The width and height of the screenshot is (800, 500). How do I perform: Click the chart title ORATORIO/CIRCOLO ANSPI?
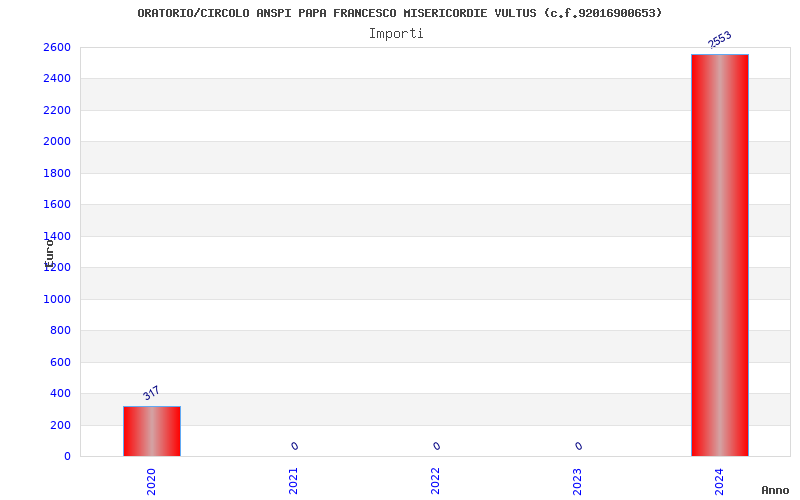pyautogui.click(x=399, y=13)
